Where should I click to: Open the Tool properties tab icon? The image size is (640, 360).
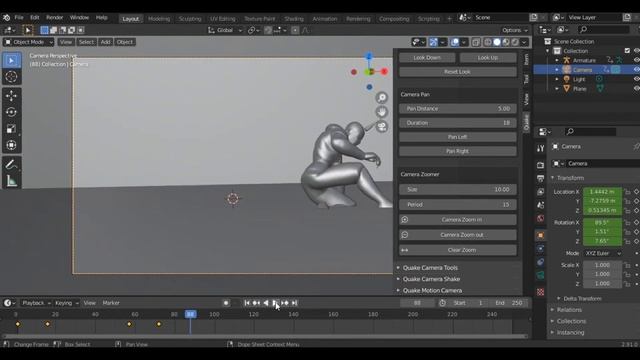click(540, 148)
